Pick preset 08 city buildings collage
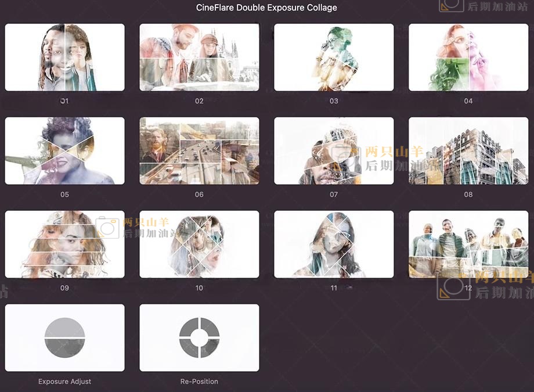Screen dimensions: 534x392 [468, 151]
